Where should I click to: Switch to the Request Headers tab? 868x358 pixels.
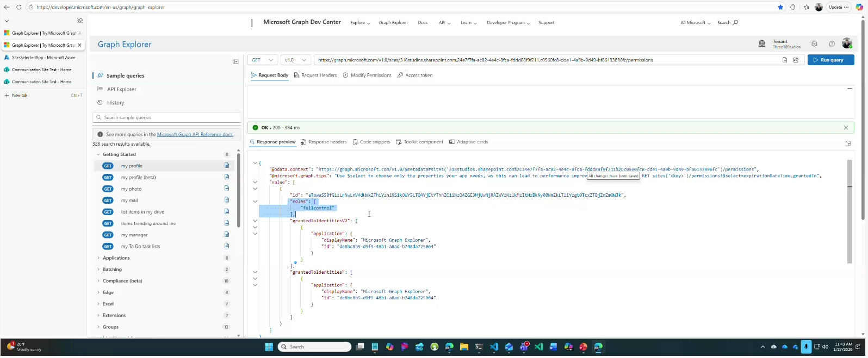315,76
